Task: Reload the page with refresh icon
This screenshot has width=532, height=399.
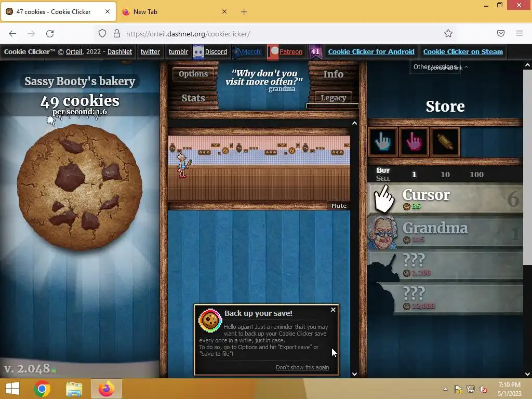Action: pyautogui.click(x=50, y=34)
